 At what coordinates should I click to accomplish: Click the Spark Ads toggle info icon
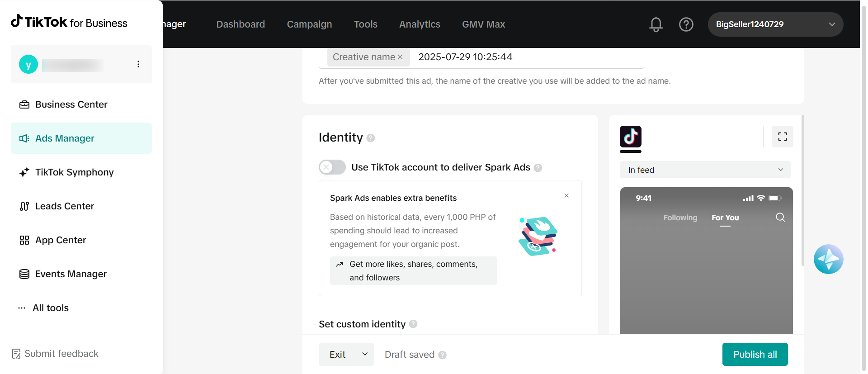(x=538, y=168)
